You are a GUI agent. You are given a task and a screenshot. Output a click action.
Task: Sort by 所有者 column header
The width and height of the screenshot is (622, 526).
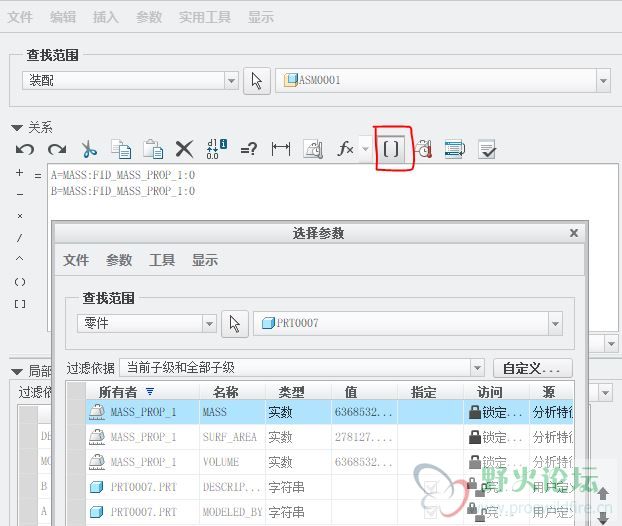click(x=143, y=392)
